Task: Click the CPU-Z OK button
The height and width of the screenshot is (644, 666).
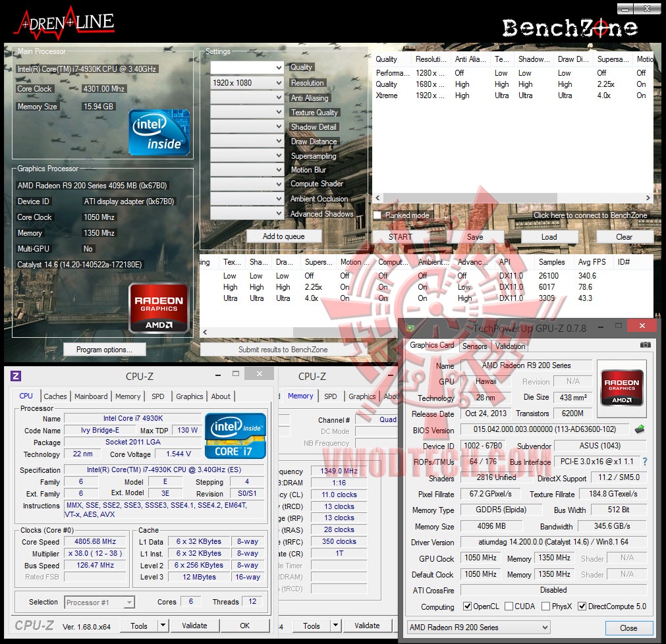Action: point(244,626)
